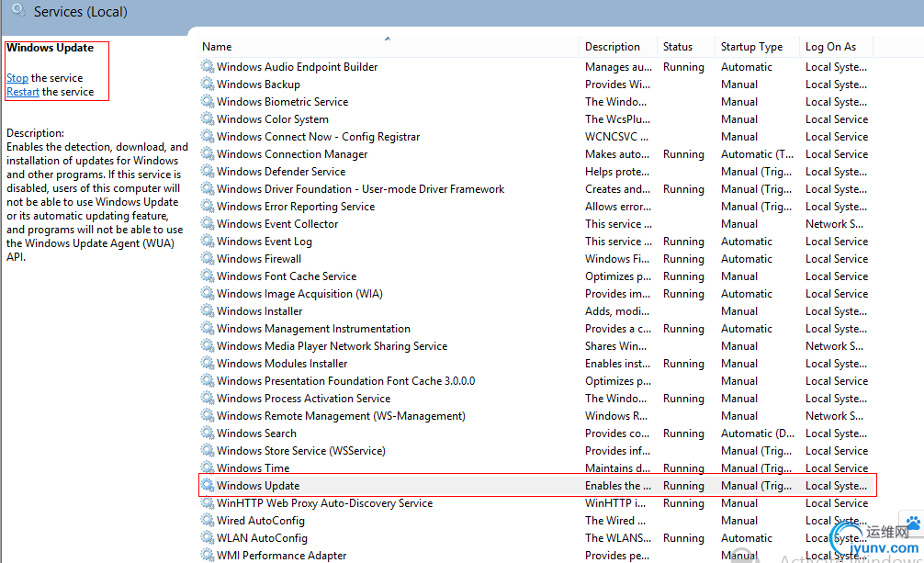The height and width of the screenshot is (563, 924).
Task: Select Windows Remote Management (WS-Management) service name
Action: [341, 416]
